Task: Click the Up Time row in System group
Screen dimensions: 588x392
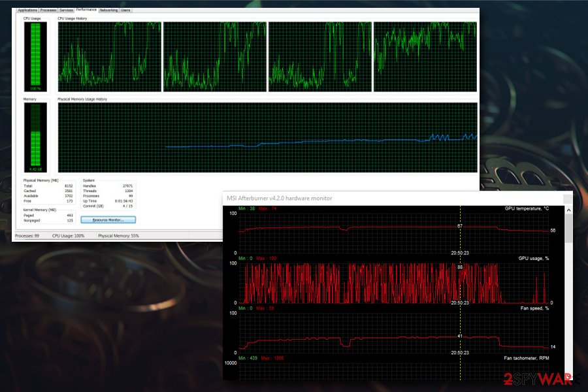Action: point(108,201)
